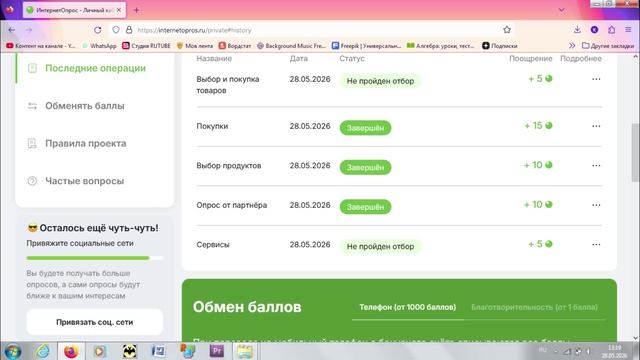Open the Downloads panel
The width and height of the screenshot is (640, 360).
[577, 30]
